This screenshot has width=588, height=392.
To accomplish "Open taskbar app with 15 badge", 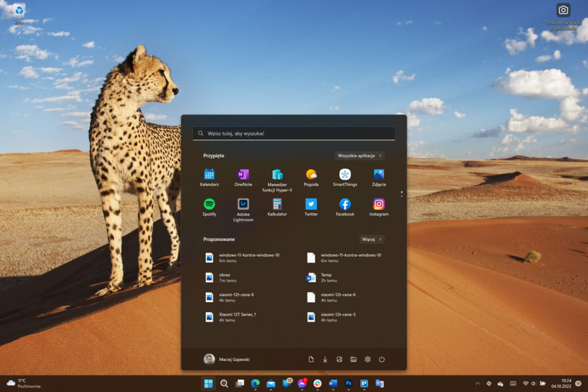I will click(x=286, y=383).
